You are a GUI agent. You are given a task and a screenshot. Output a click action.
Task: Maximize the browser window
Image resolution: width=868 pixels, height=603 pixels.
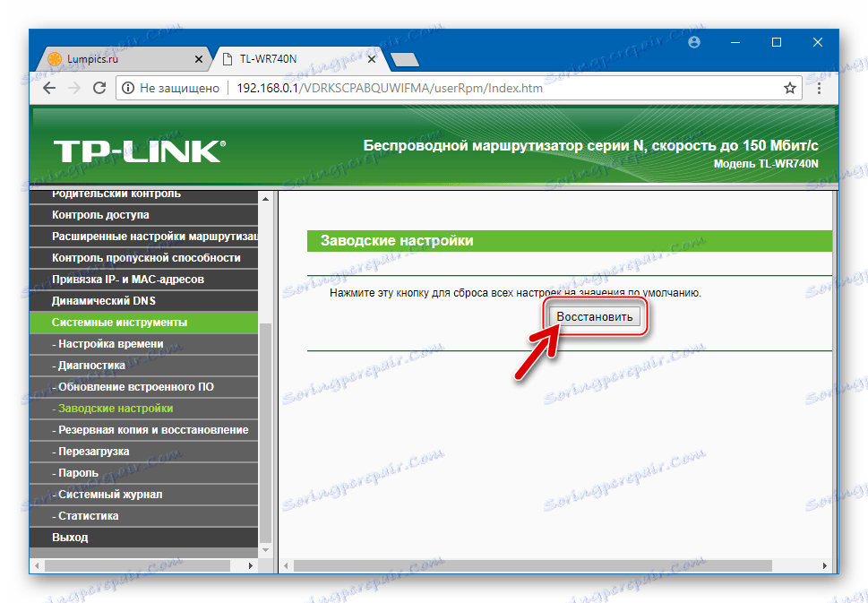(776, 43)
